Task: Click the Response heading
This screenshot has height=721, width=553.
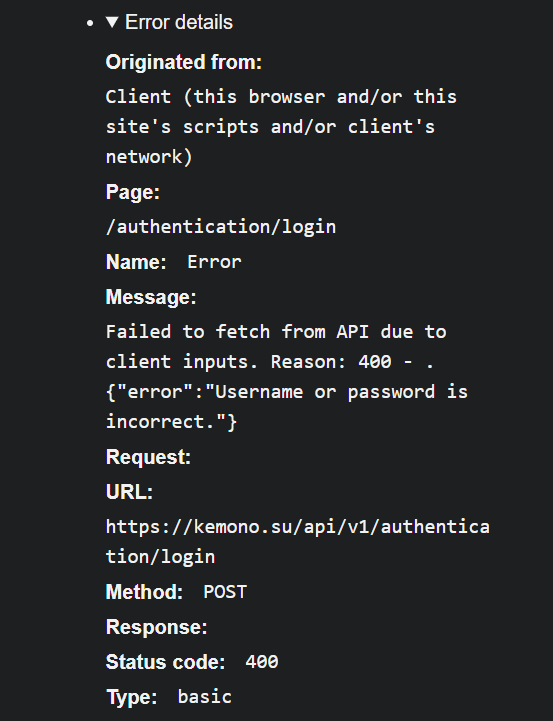Action: point(157,627)
